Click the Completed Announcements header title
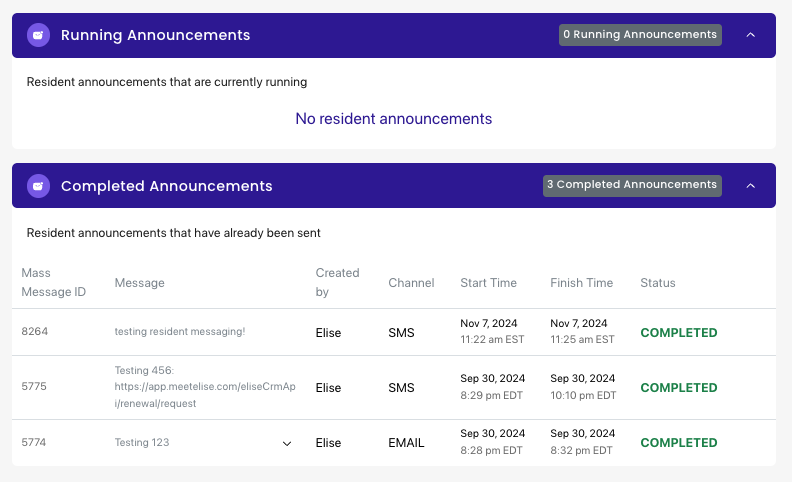This screenshot has width=792, height=482. [167, 186]
